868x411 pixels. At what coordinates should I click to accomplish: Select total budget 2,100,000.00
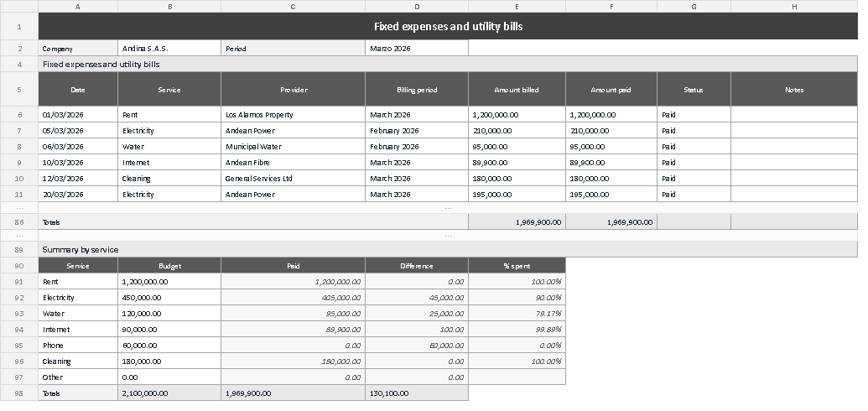click(169, 393)
